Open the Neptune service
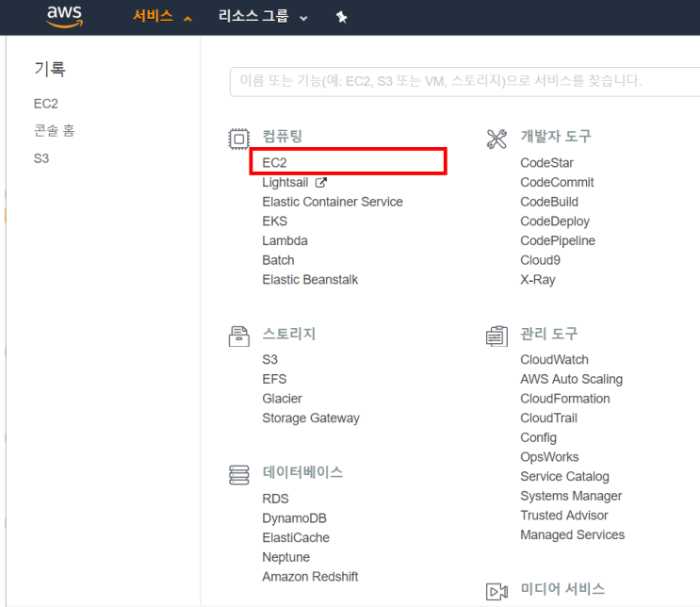Image resolution: width=700 pixels, height=607 pixels. click(285, 557)
